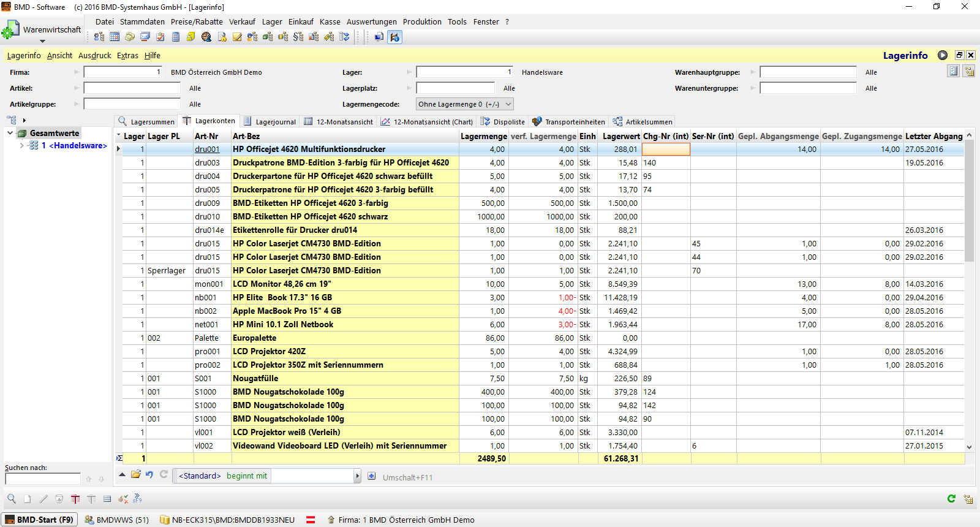Click the calculator icon in main toolbar
Screen dimensions: 980x527
(x=176, y=37)
